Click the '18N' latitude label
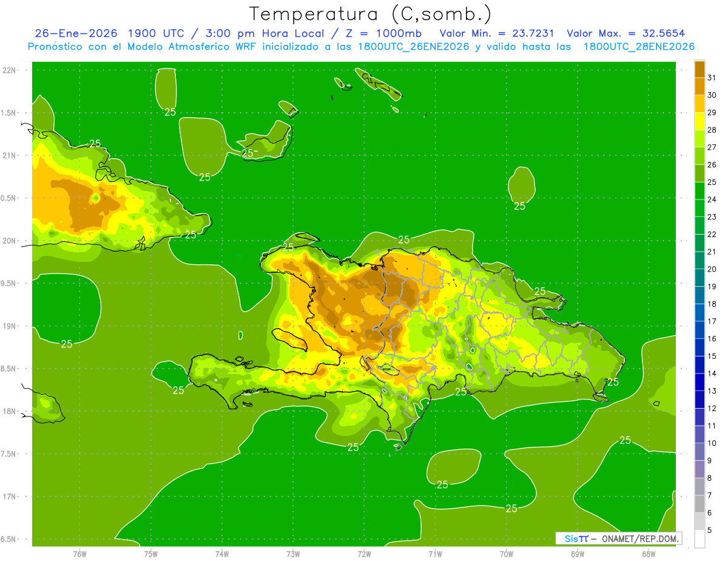Viewport: 728px width, 562px height. click(x=10, y=411)
